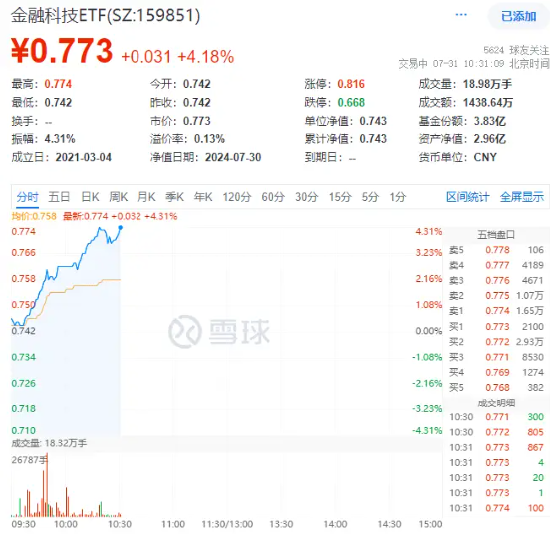Click the current price ¥0.773
Screen dimensions: 550x535
62,51
